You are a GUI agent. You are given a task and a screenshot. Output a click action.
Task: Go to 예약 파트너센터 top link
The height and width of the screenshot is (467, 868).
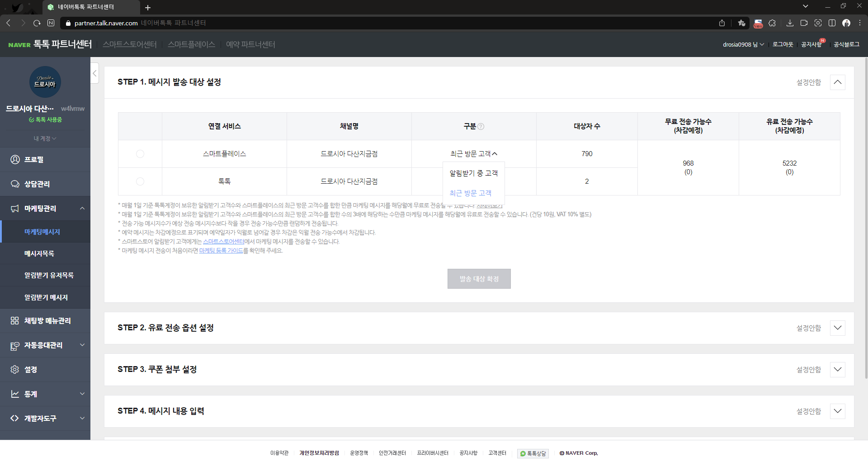coord(250,44)
